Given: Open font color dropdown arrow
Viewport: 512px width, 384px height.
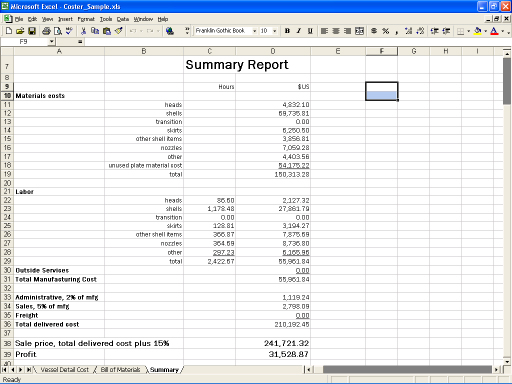Looking at the screenshot, I should (x=502, y=31).
